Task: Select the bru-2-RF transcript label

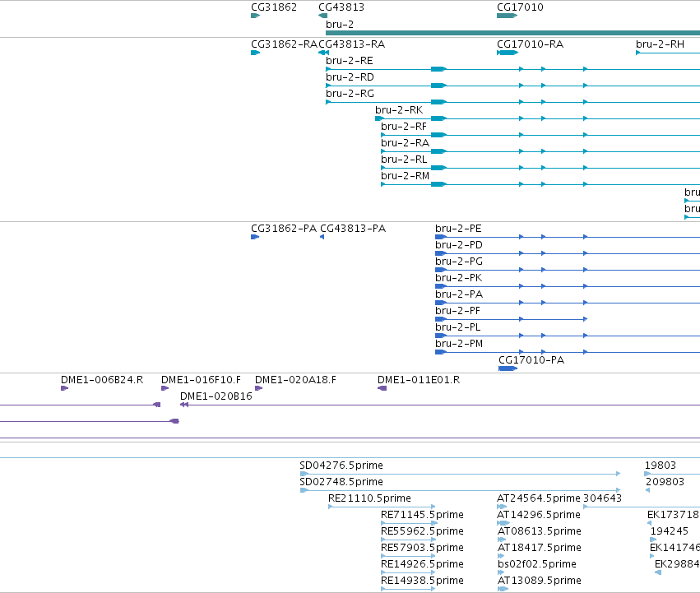Action: tap(404, 127)
